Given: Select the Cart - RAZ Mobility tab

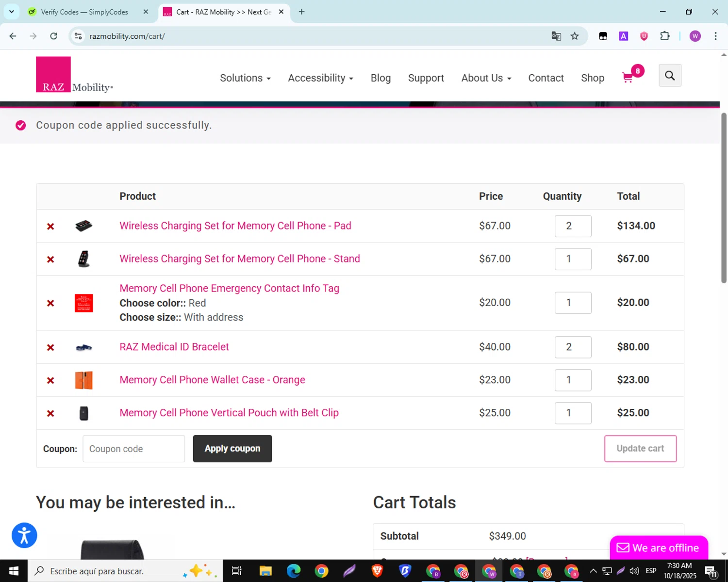Looking at the screenshot, I should (x=224, y=12).
